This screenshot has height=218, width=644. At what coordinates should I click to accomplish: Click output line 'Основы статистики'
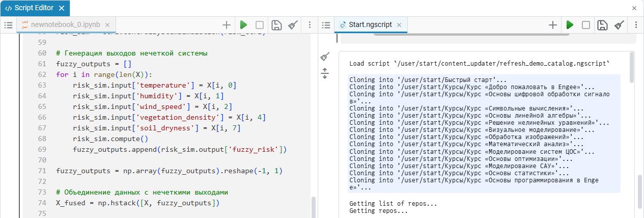pos(460,173)
